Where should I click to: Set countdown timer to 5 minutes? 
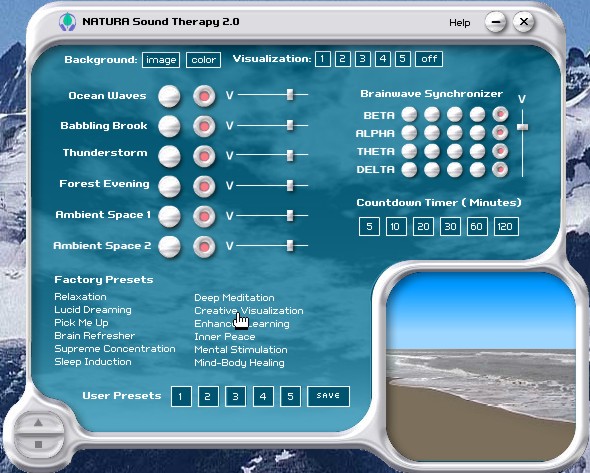[x=369, y=226]
